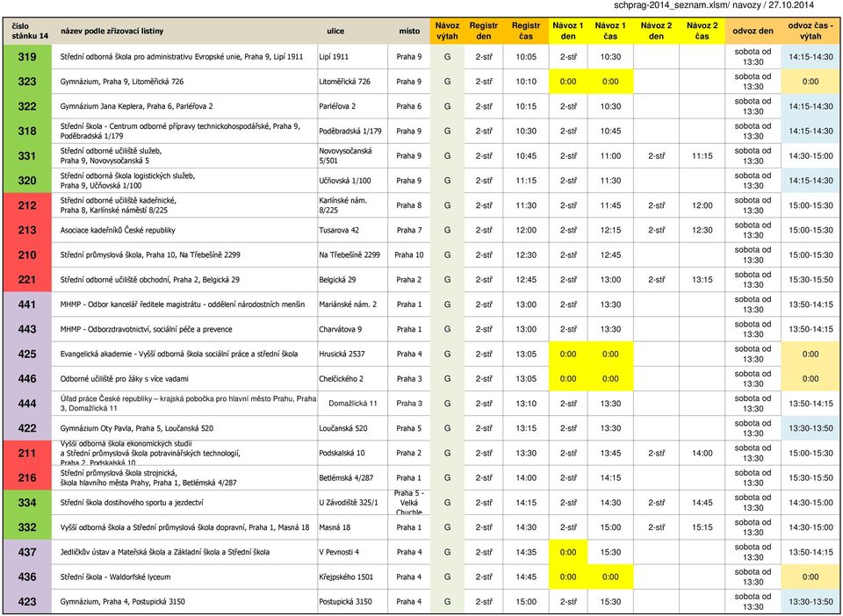Viewport: 843px width, 616px height.
Task: Select booth number 323 cell
Action: coord(27,81)
